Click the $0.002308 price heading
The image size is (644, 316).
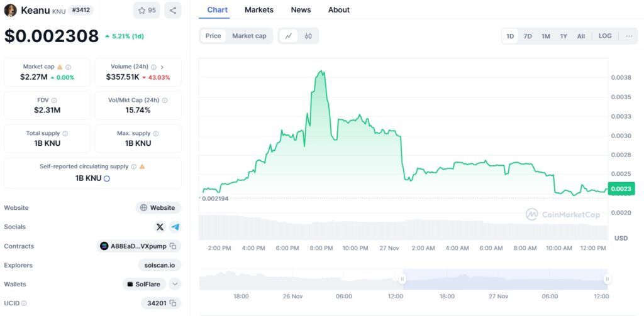(52, 36)
